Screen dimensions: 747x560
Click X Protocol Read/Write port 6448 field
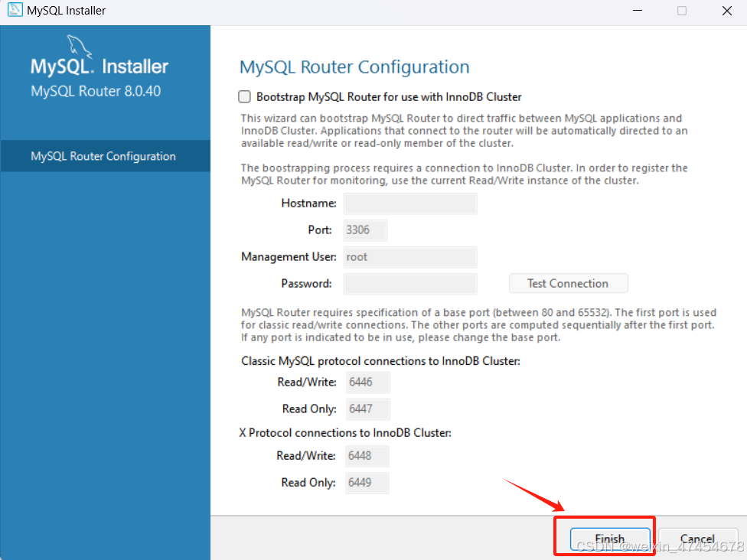tap(367, 456)
